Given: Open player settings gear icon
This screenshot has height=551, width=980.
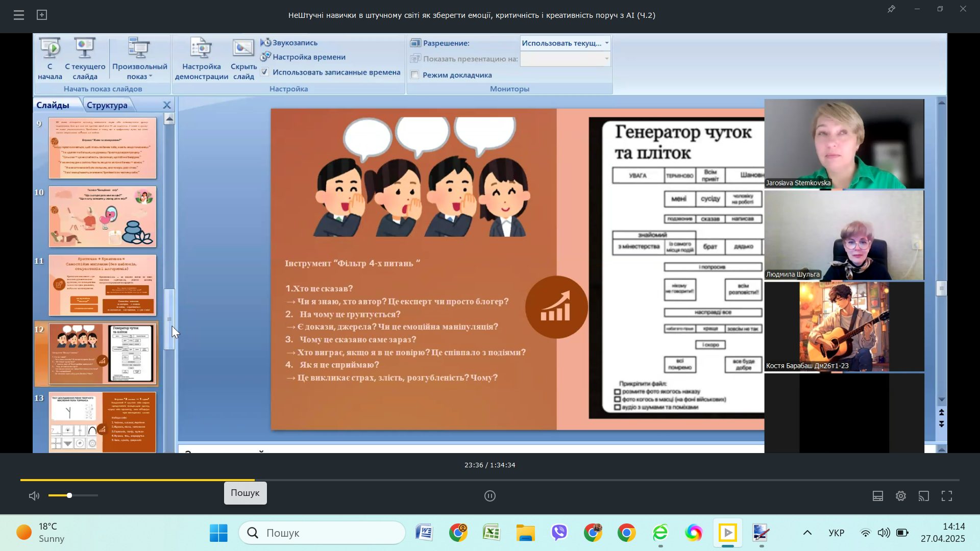Looking at the screenshot, I should click(x=900, y=496).
